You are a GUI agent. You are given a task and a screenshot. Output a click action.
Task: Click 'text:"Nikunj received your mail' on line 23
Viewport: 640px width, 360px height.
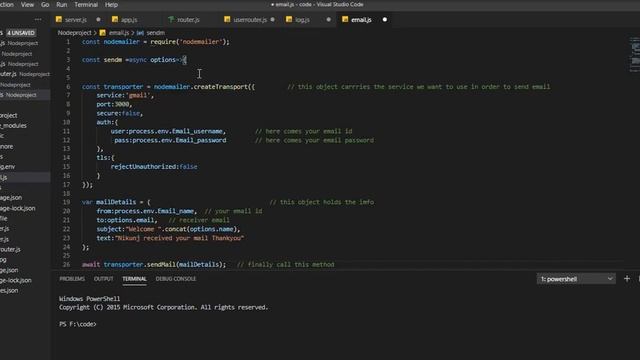[152, 238]
